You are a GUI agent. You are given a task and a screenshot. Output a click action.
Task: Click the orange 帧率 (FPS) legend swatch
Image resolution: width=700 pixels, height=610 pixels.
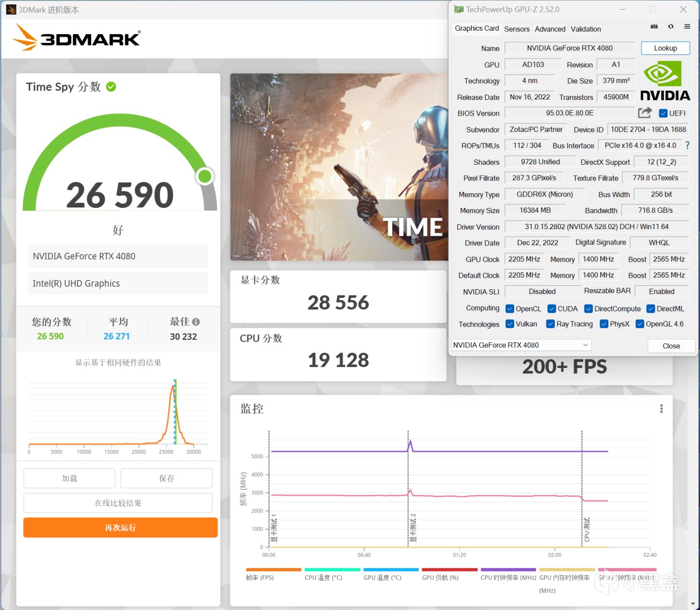(274, 570)
